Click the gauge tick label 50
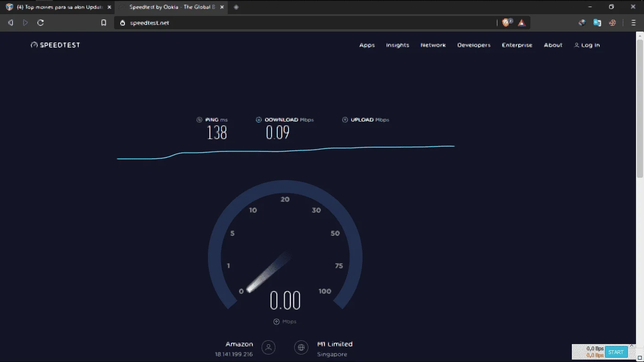644x362 pixels. pyautogui.click(x=335, y=233)
